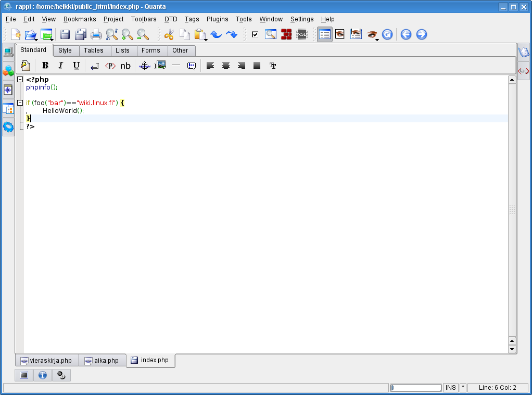Viewport: 532px width, 395px height.
Task: Insert an anchor with the anchor icon
Action: [x=145, y=66]
